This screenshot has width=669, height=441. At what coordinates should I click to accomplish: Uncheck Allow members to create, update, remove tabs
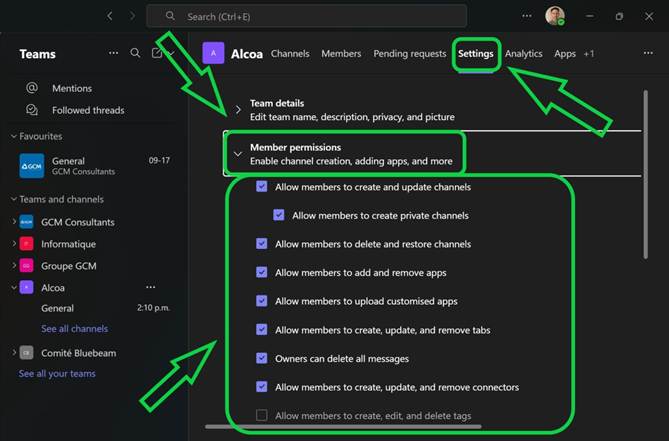[262, 329]
